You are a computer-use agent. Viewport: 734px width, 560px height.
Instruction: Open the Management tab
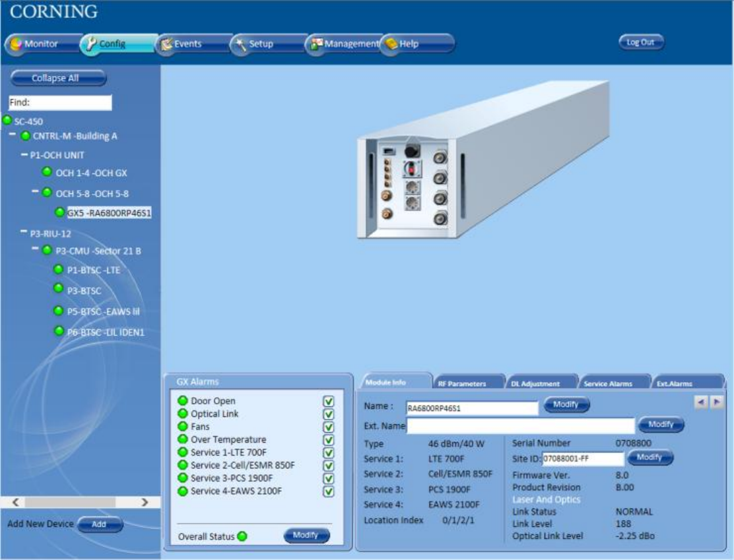[343, 44]
